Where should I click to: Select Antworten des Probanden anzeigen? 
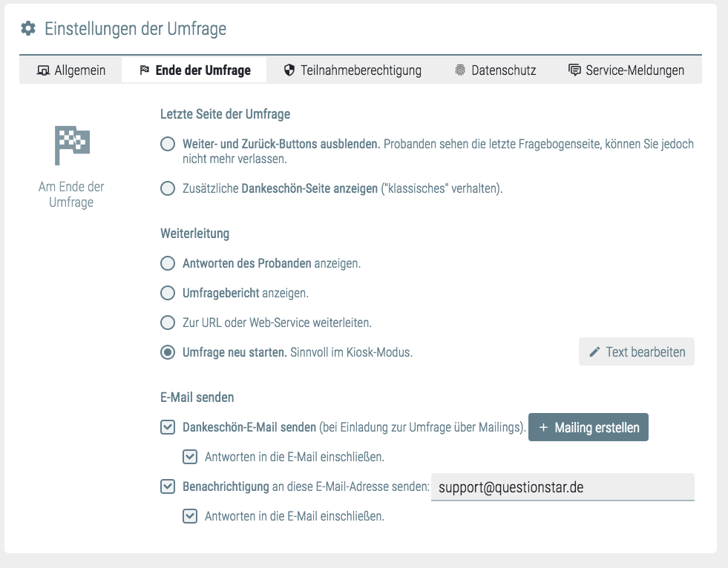(x=168, y=263)
